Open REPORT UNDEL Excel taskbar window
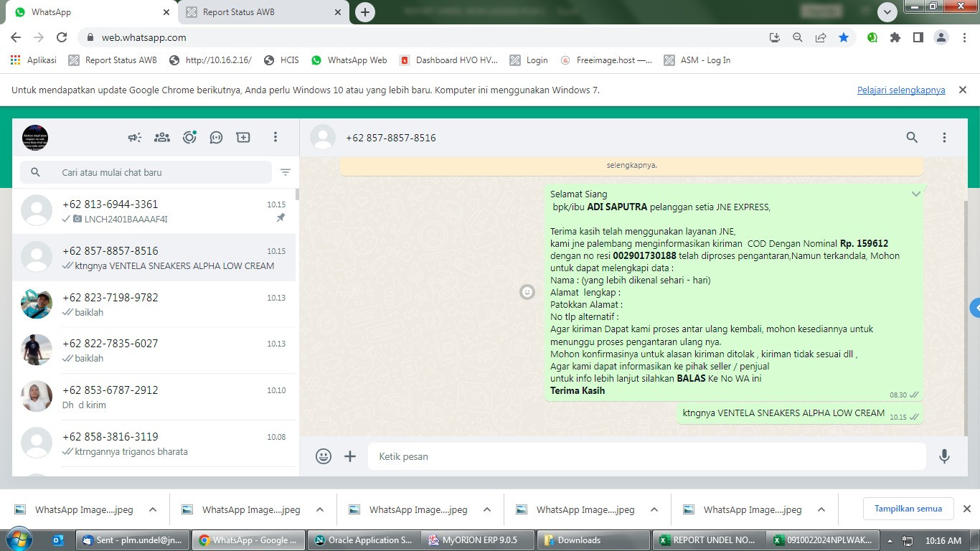The height and width of the screenshot is (551, 980). click(x=709, y=540)
